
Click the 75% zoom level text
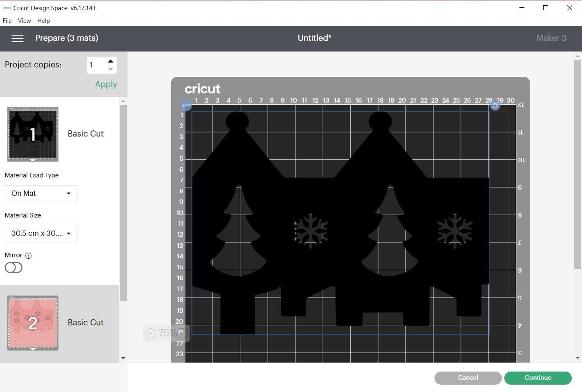tap(167, 333)
